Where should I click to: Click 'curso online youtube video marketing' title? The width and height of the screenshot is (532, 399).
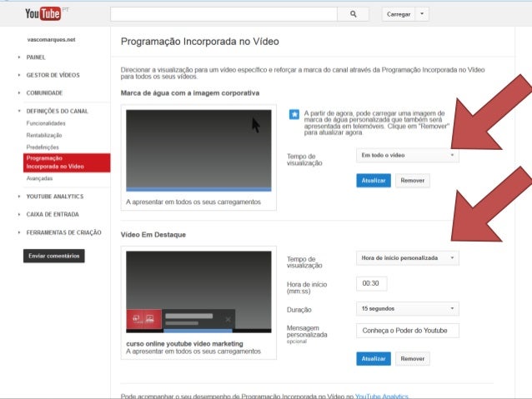coord(184,344)
